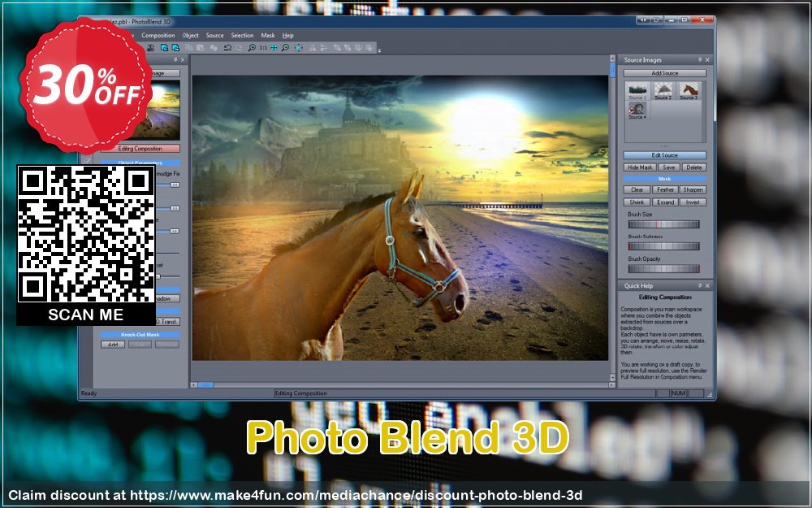Viewport: 812px width, 508px height.
Task: Pin the Source Images panel
Action: click(700, 59)
